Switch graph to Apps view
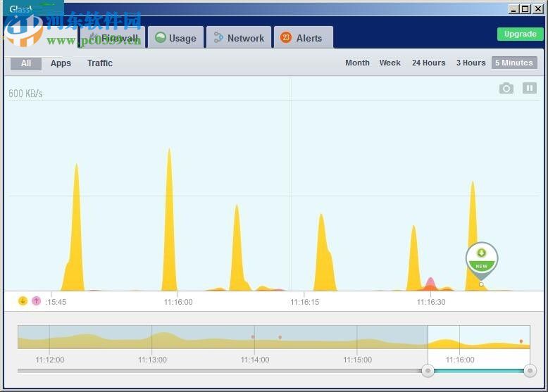This screenshot has height=392, width=548. 61,63
